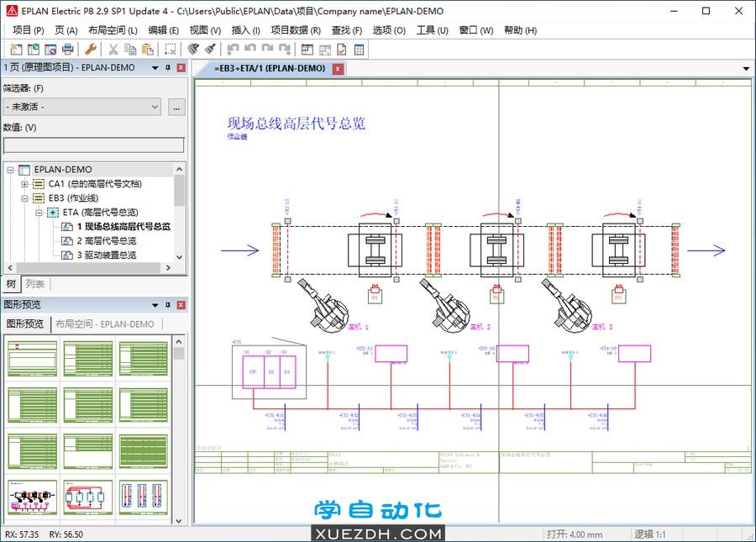Click the new project toolbar icon

coord(17,50)
